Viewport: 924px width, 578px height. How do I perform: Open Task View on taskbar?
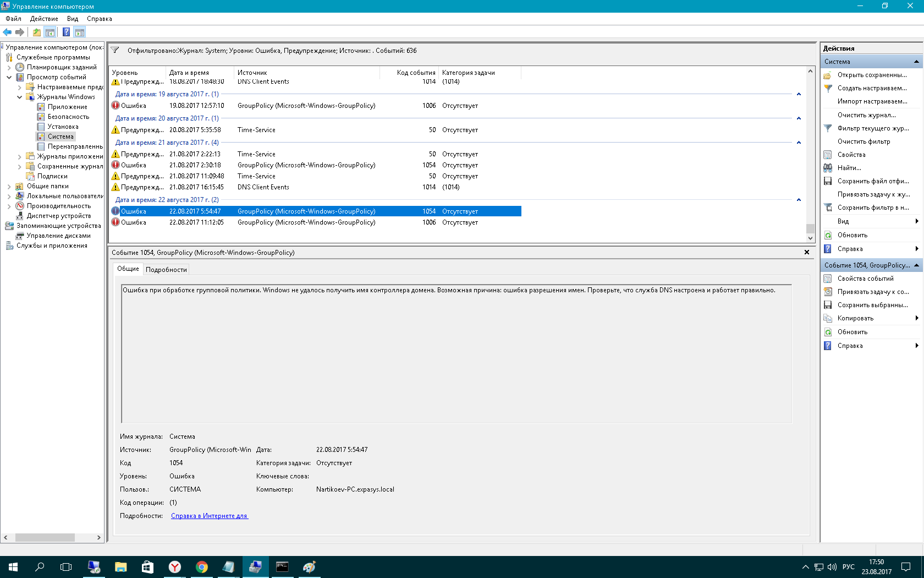pyautogui.click(x=66, y=567)
